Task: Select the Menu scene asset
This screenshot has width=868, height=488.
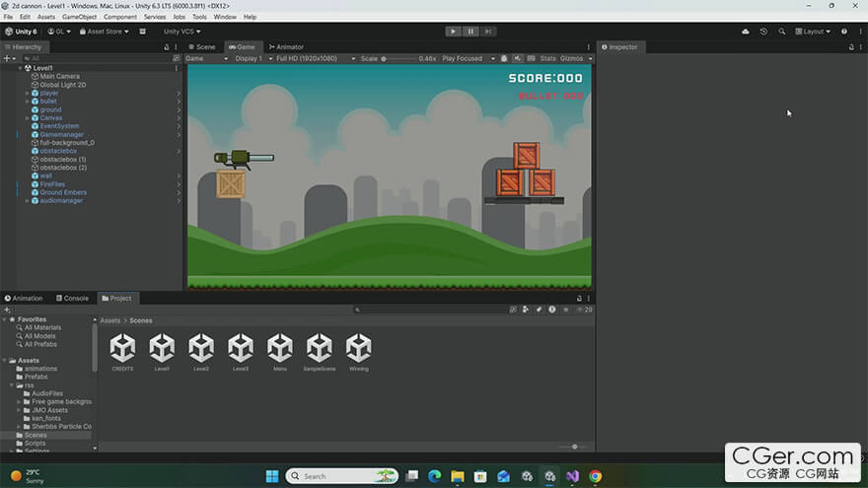Action: pyautogui.click(x=279, y=352)
